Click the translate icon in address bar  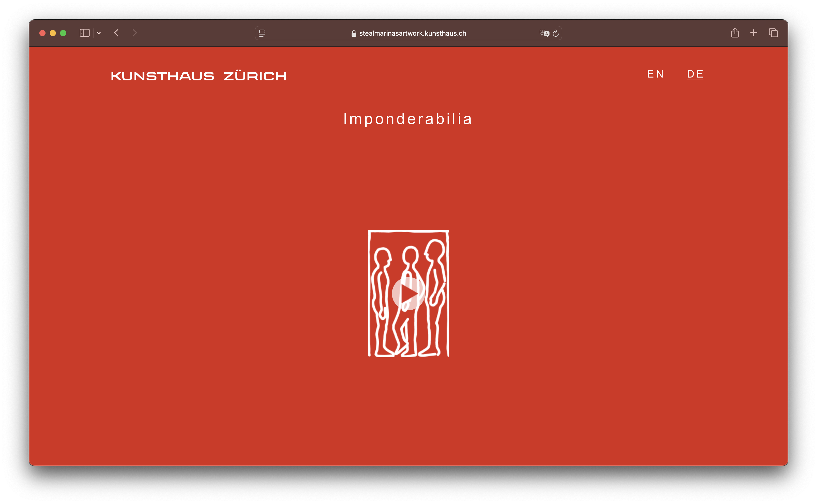point(544,33)
